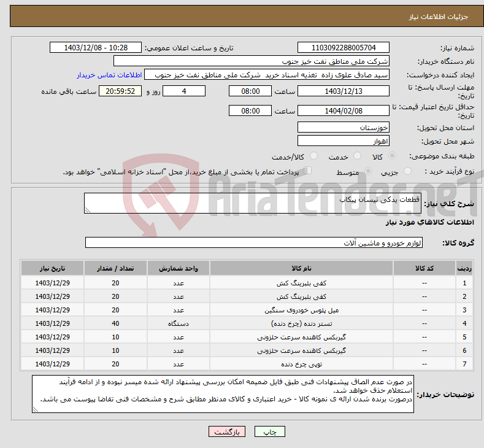Select the خدمت radio button
This screenshot has width=484, height=448.
pyautogui.click(x=357, y=156)
